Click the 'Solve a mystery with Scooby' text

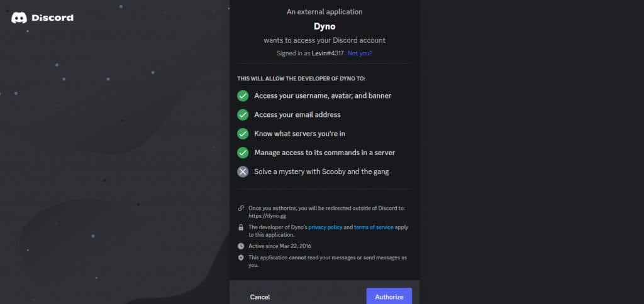tap(321, 171)
